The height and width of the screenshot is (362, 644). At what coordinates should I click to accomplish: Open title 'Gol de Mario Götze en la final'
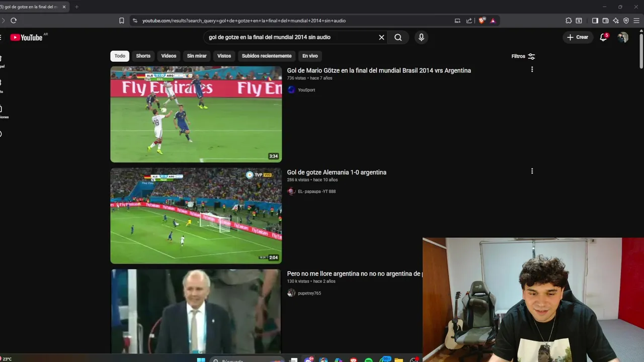[379, 70]
